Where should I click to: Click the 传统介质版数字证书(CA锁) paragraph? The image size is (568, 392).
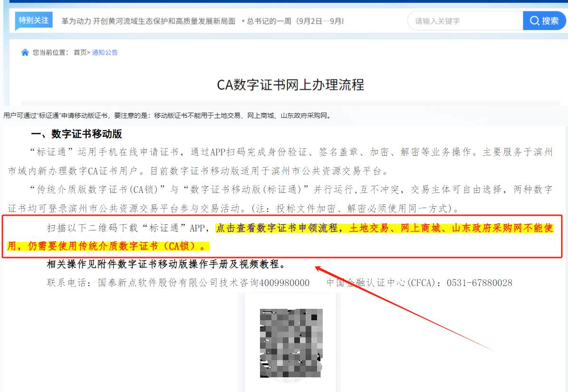280,199
